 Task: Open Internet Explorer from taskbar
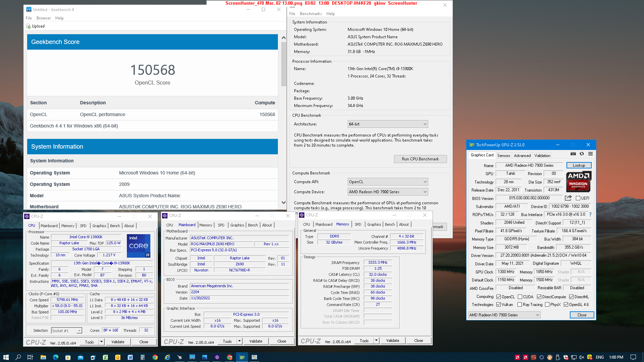[x=167, y=357]
